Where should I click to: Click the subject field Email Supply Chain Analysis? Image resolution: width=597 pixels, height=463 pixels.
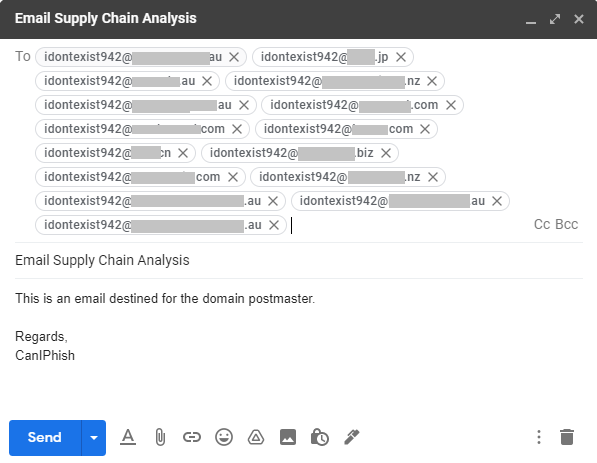point(299,260)
